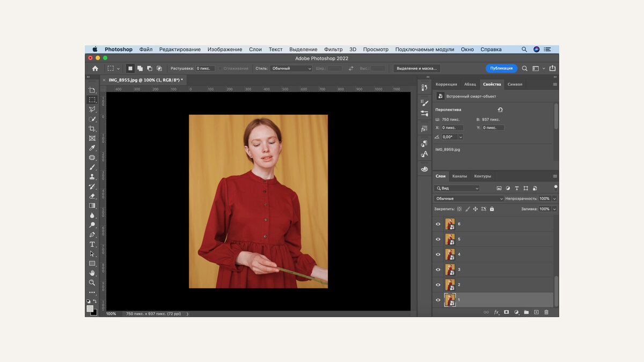Open the Brush Settings panel icon
Screen dimensions: 644x362
(425, 102)
